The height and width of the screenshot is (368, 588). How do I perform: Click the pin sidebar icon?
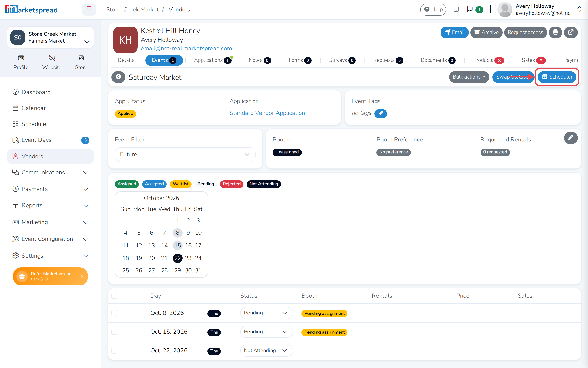(89, 9)
